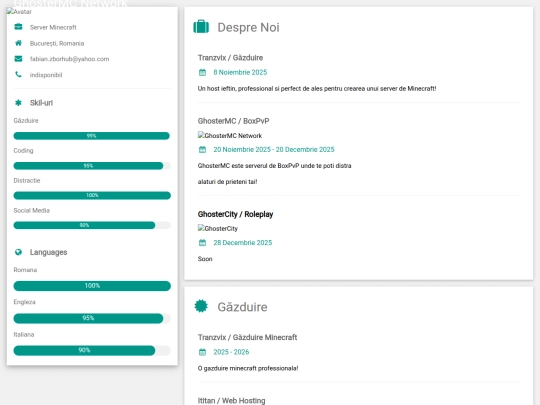
Task: Click the 'Un host ieftin, professional' description line
Action: 317,89
